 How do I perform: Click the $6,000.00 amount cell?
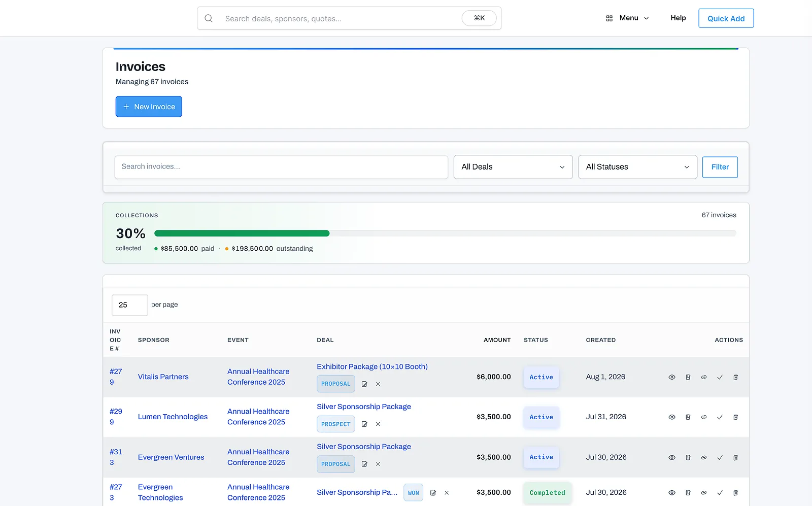[x=493, y=377]
